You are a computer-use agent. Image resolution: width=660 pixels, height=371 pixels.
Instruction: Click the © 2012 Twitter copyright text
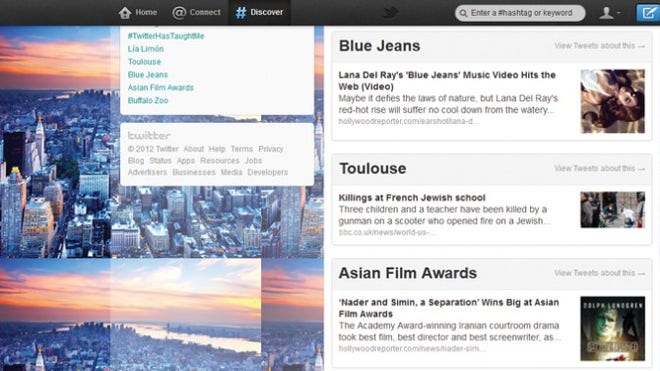[153, 149]
